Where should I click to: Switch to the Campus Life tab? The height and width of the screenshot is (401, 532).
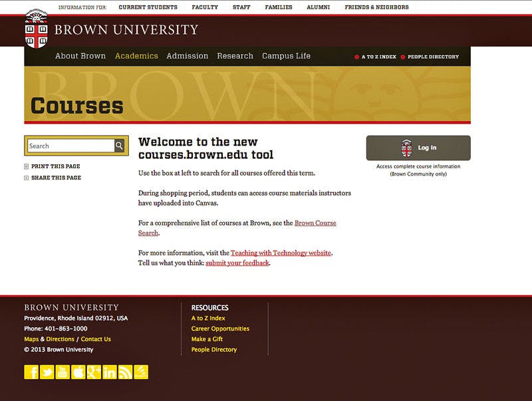pyautogui.click(x=287, y=56)
